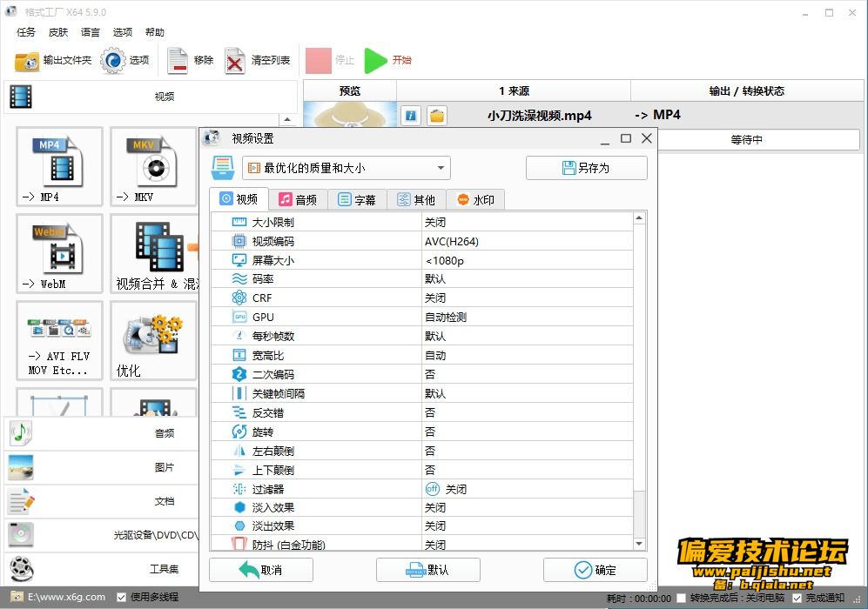Screen dimensions: 868x609
Task: Click the 每秒帧数 frame rate icon
Action: [x=239, y=336]
